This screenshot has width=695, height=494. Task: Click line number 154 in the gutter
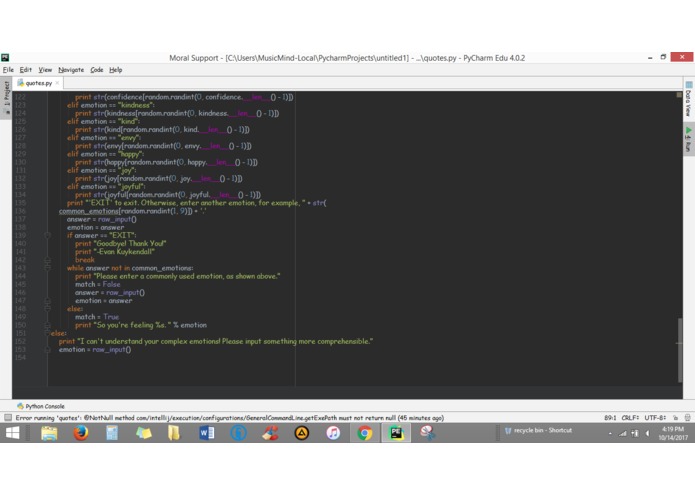[20, 357]
